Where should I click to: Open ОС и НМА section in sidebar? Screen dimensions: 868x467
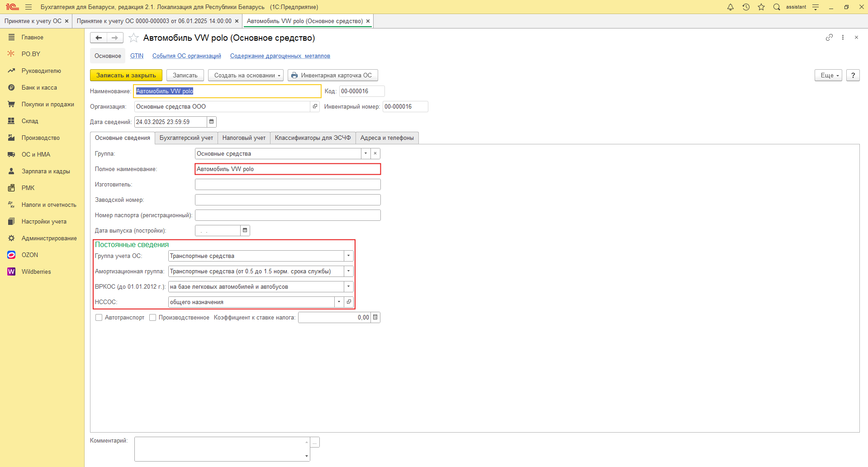click(x=36, y=154)
